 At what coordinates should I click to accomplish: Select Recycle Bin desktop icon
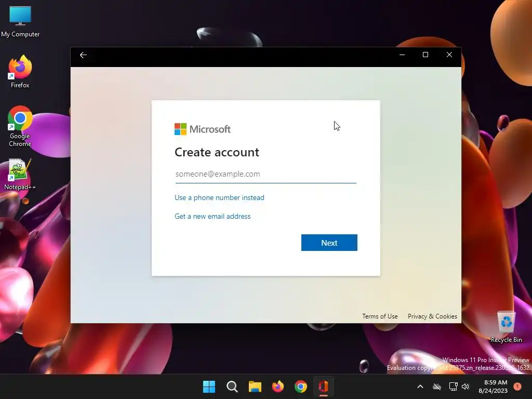pos(506,327)
